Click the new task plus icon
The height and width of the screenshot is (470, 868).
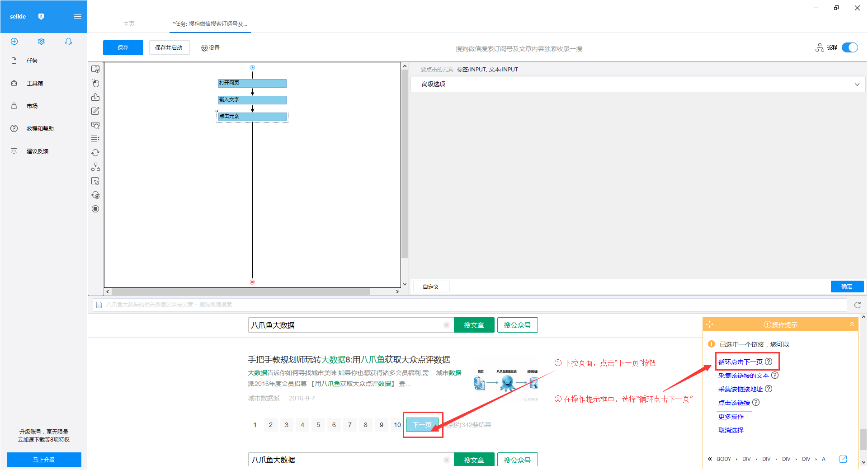[14, 42]
